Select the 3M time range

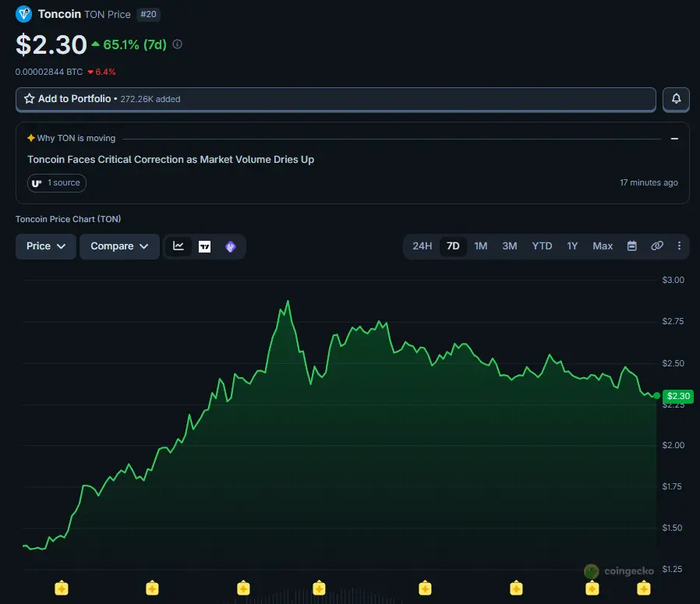tap(509, 246)
